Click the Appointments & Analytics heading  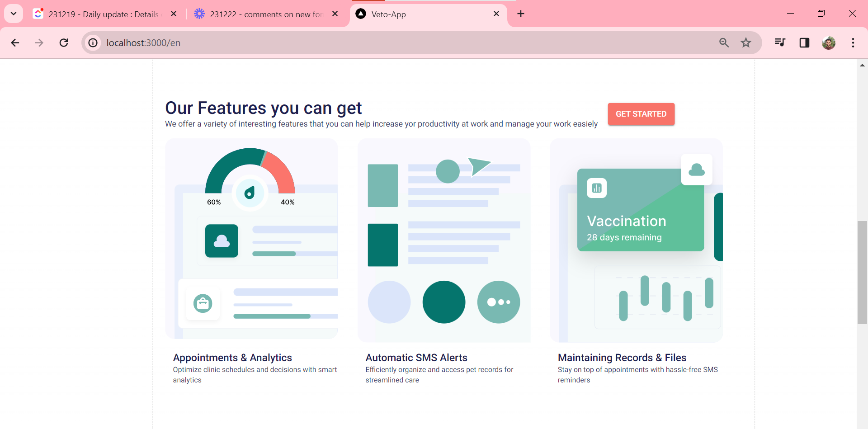pos(232,358)
